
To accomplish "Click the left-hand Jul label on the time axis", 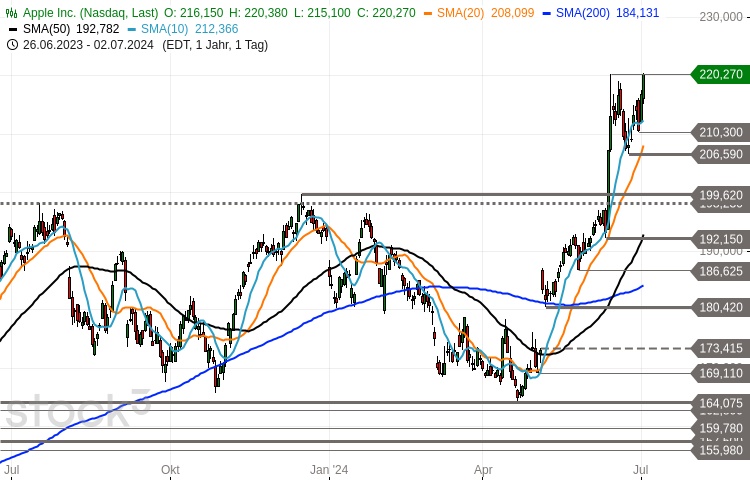I will point(12,470).
